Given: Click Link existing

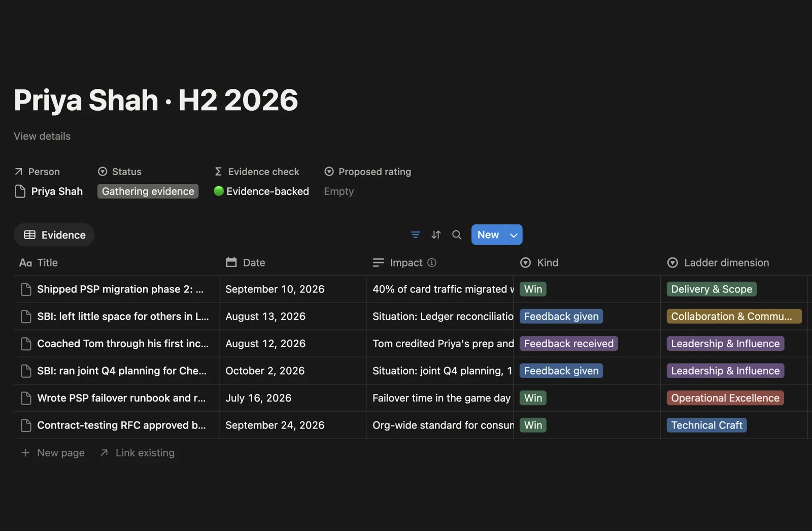Looking at the screenshot, I should click(x=138, y=453).
